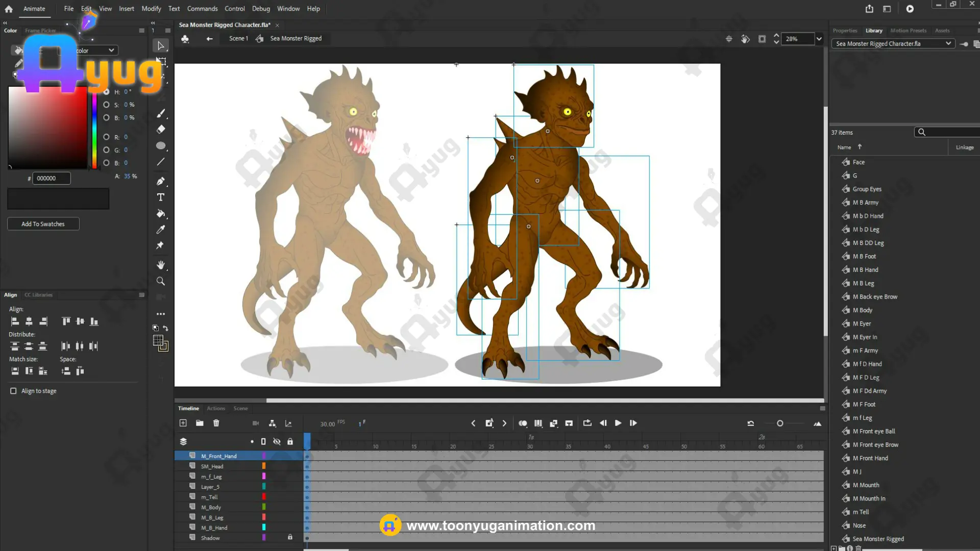Screen dimensions: 980x551
Task: Enable Align to stage checkbox
Action: point(13,391)
